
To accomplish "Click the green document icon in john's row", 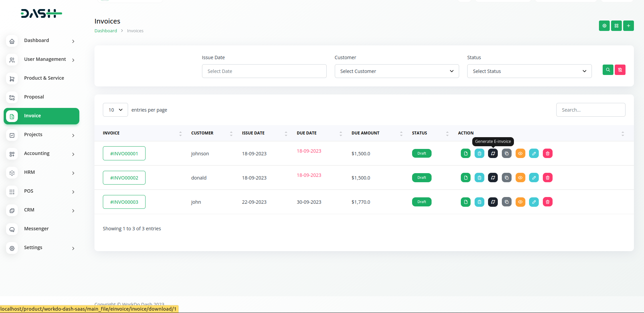I will pos(466,202).
